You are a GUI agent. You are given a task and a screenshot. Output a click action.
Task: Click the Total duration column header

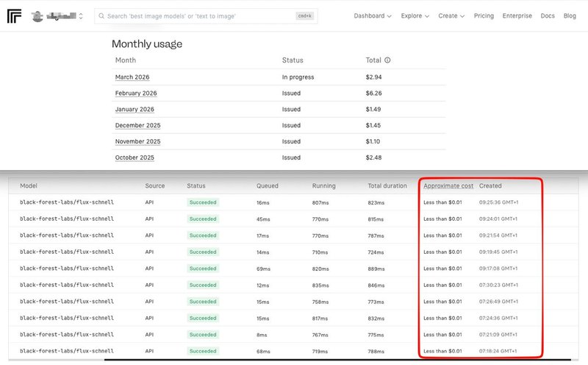coord(387,186)
